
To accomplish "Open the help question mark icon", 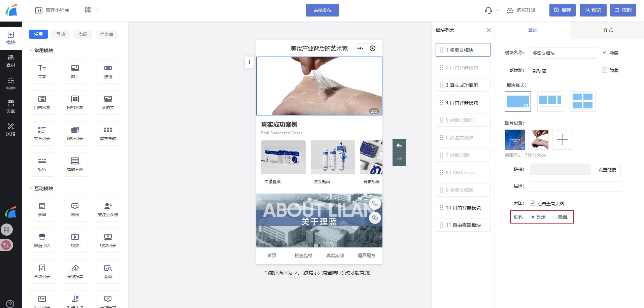I will coord(10,304).
